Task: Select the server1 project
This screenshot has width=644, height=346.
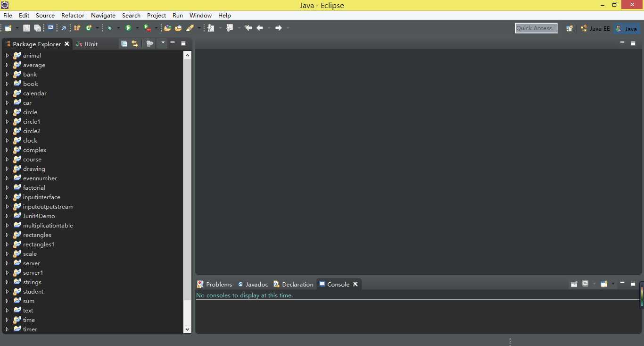Action: tap(33, 272)
